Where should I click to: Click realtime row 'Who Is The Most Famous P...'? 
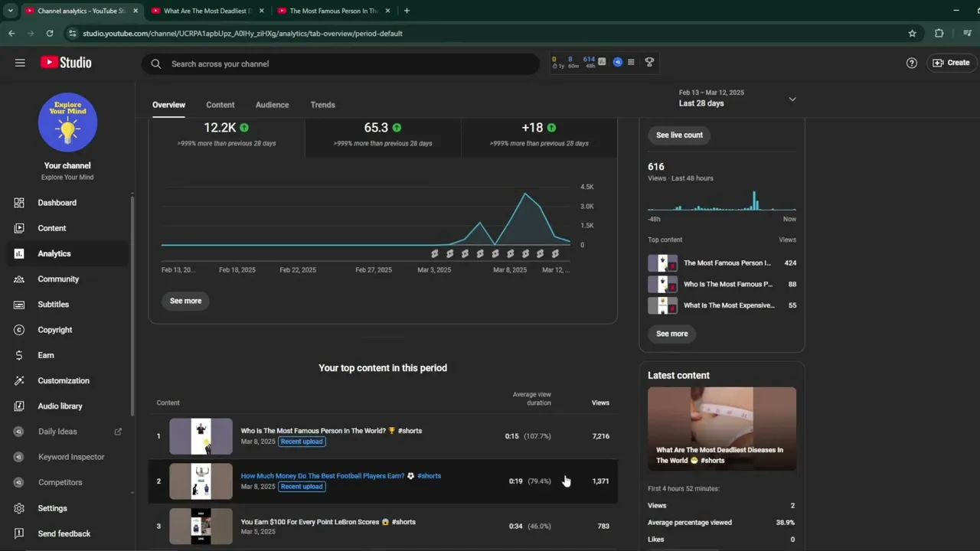tap(722, 284)
